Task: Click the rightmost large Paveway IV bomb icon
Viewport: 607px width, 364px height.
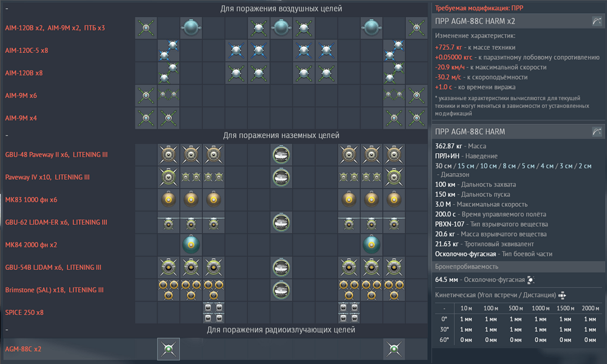Action: 394,177
